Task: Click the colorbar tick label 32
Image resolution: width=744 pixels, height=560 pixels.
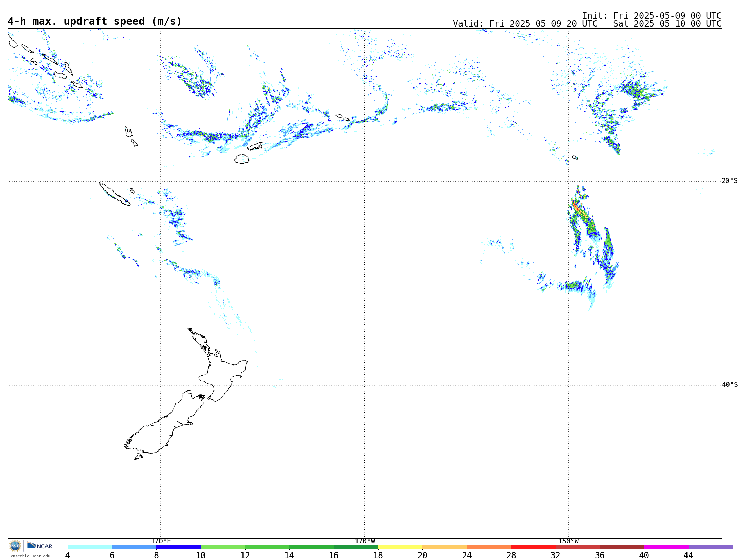Action: (556, 556)
